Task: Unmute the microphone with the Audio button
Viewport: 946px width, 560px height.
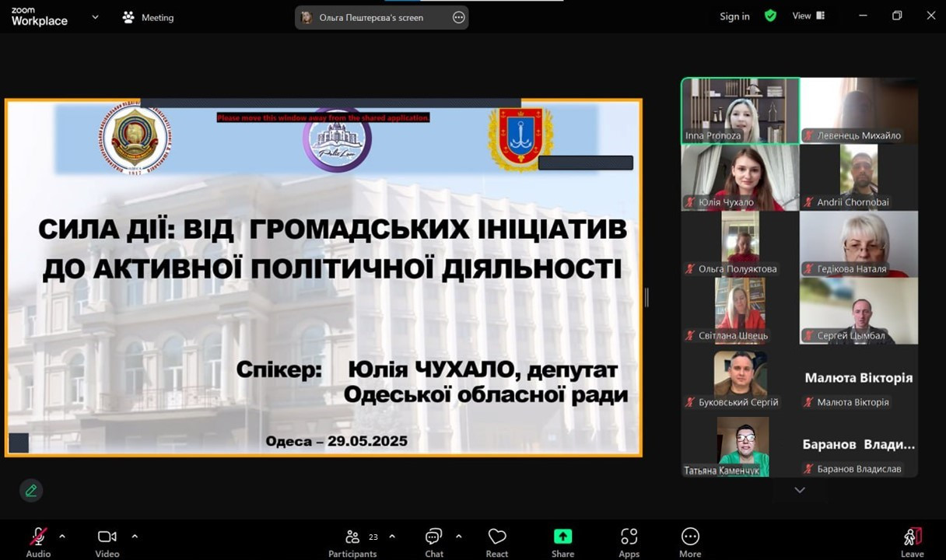Action: (38, 542)
